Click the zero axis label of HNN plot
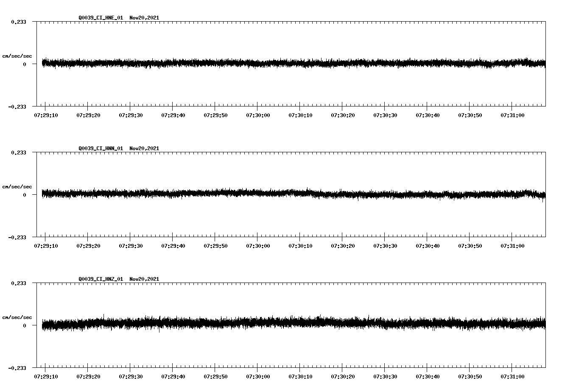Screen dimensions: 576x392 (x=25, y=195)
